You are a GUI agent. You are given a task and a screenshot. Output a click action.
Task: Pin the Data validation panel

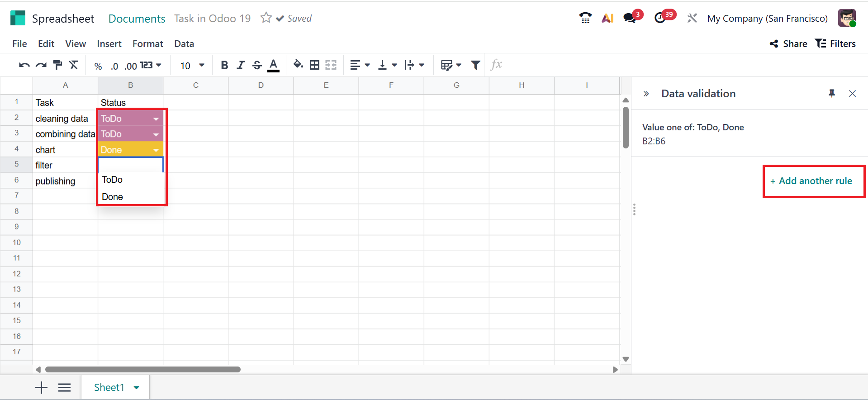[832, 93]
